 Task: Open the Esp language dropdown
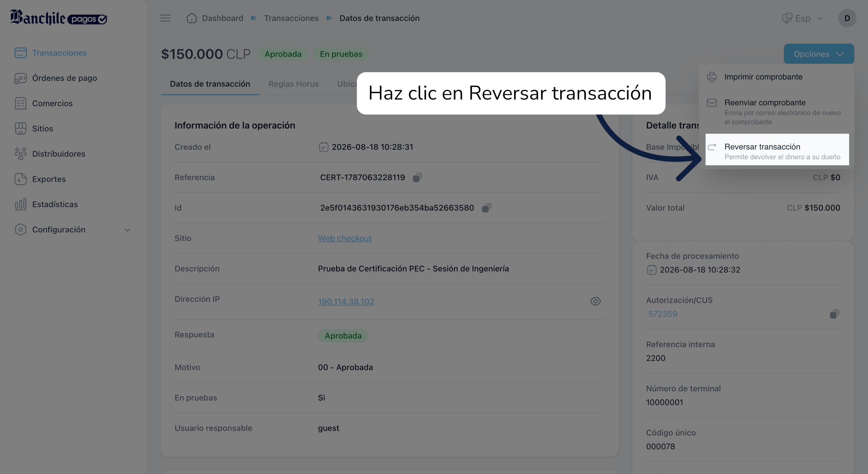(803, 18)
